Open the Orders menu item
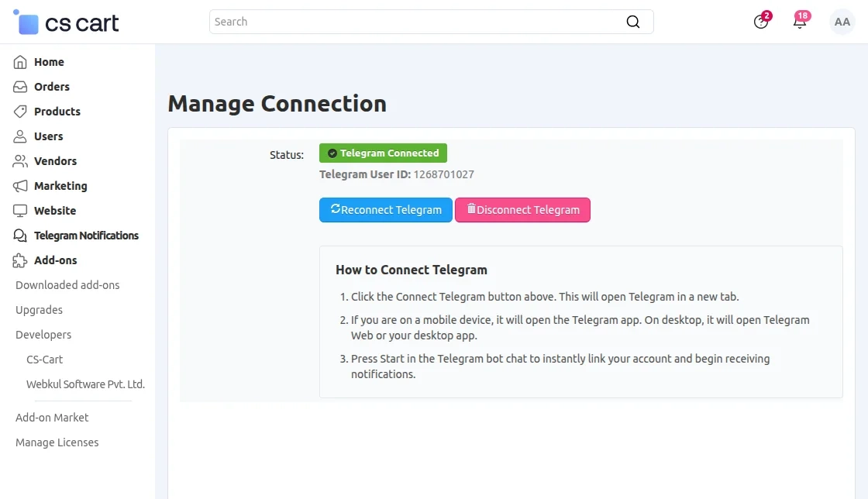The image size is (868, 499). pos(51,87)
